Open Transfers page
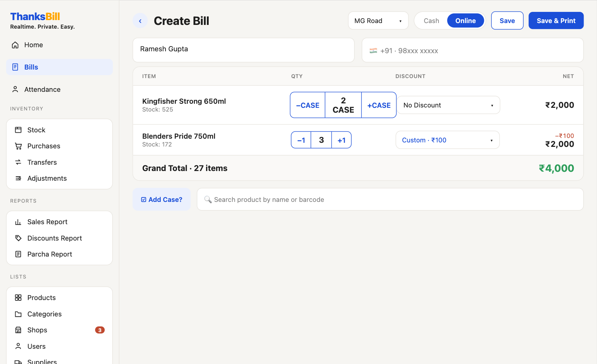 pos(60,162)
